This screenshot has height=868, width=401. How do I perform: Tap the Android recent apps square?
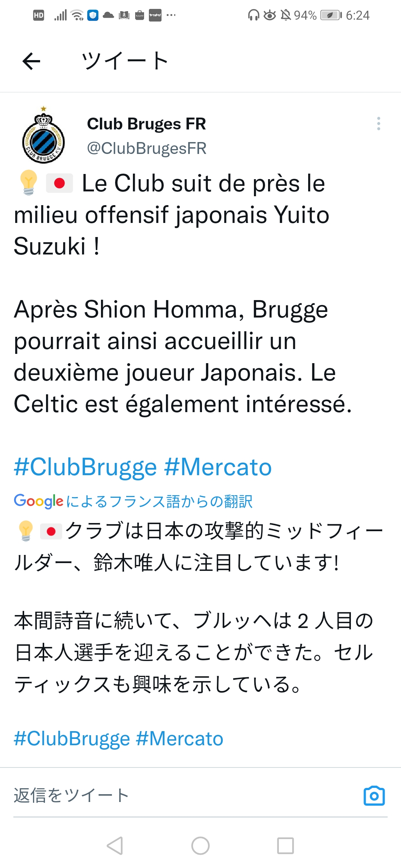click(x=286, y=846)
